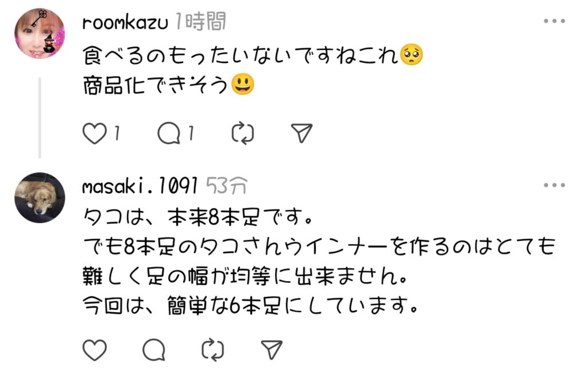Open roomkazu's profile picture
The width and height of the screenshot is (588, 376).
40,33
